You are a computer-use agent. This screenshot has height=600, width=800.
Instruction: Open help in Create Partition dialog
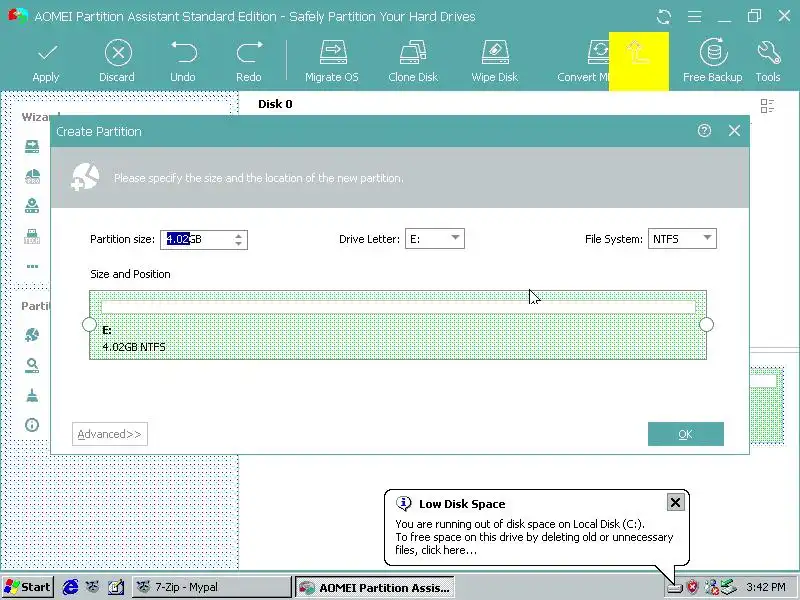point(704,131)
